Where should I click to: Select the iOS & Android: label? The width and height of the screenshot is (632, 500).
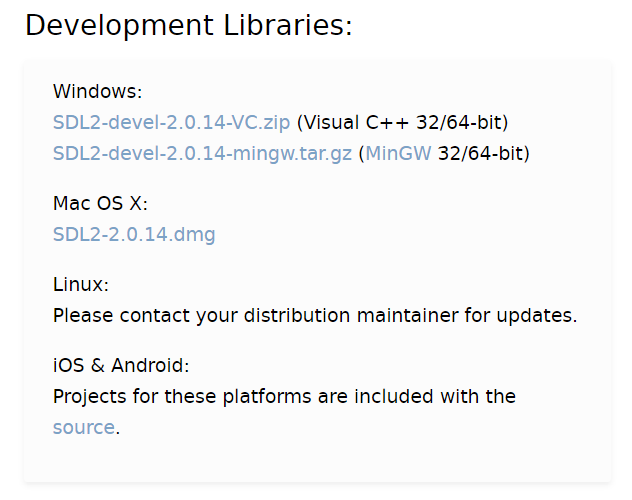coord(121,365)
